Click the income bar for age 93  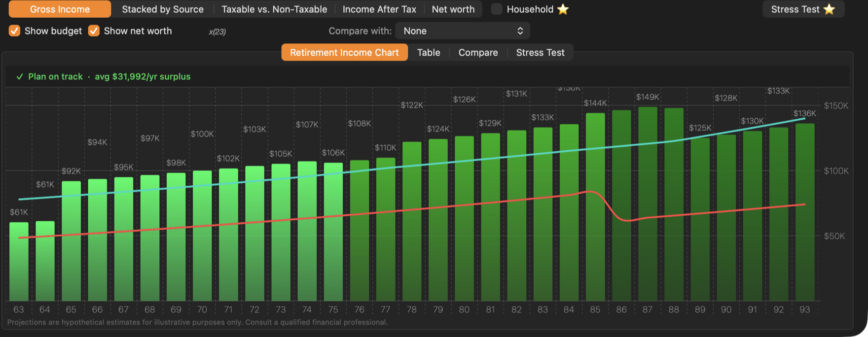coord(805,212)
